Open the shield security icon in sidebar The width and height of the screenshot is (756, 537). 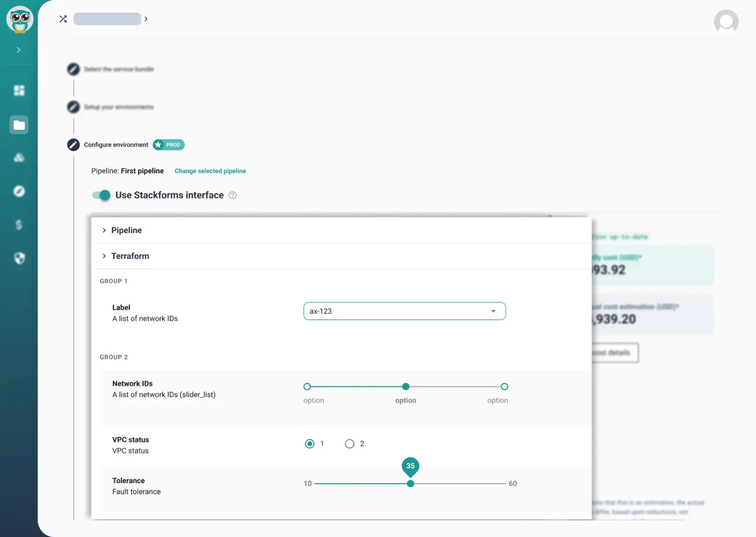click(x=19, y=258)
